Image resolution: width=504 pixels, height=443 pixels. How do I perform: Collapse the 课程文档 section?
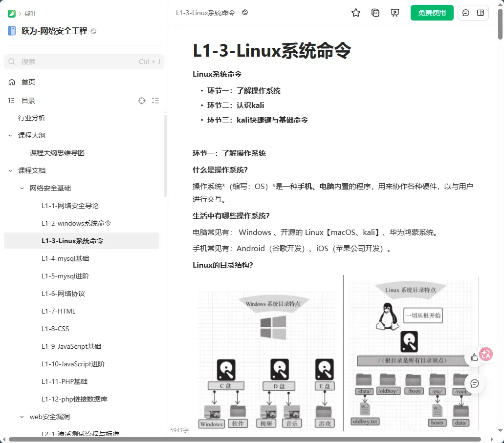10,170
